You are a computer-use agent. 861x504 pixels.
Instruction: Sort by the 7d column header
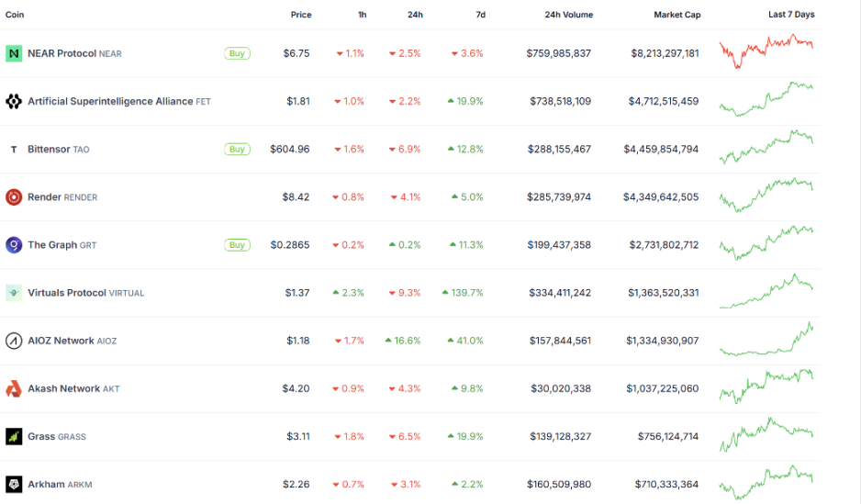click(x=480, y=15)
